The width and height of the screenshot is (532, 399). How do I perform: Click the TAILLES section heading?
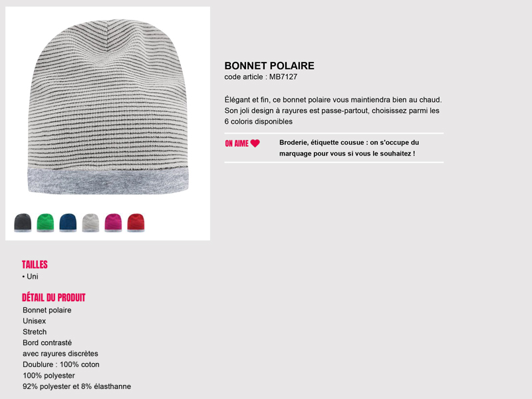(35, 265)
